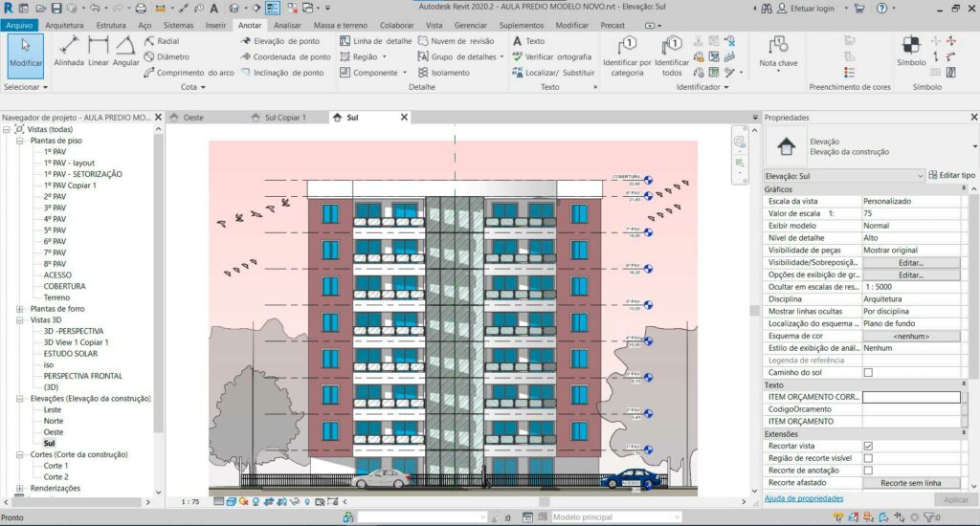The image size is (980, 526).
Task: Open Localizar/Substituir text search
Action: (x=553, y=73)
